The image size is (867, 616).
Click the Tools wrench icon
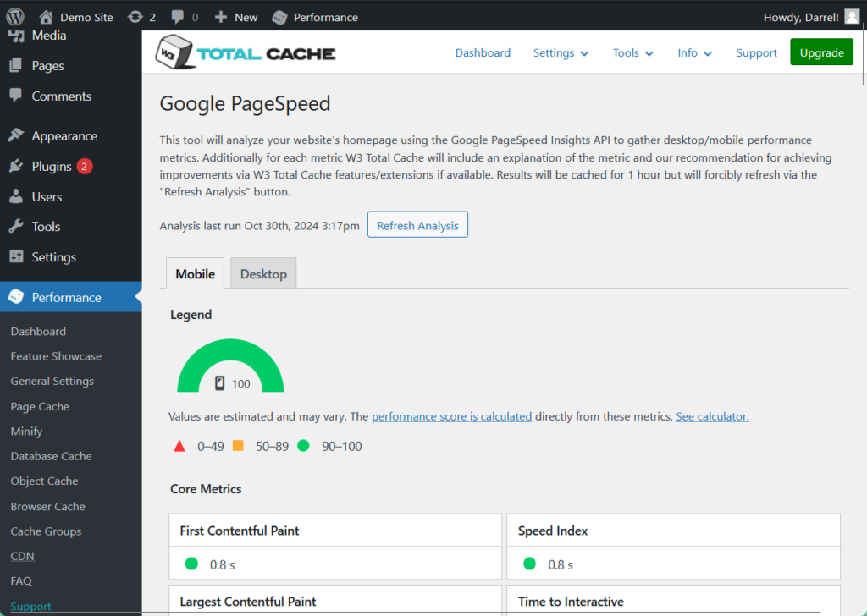point(16,226)
